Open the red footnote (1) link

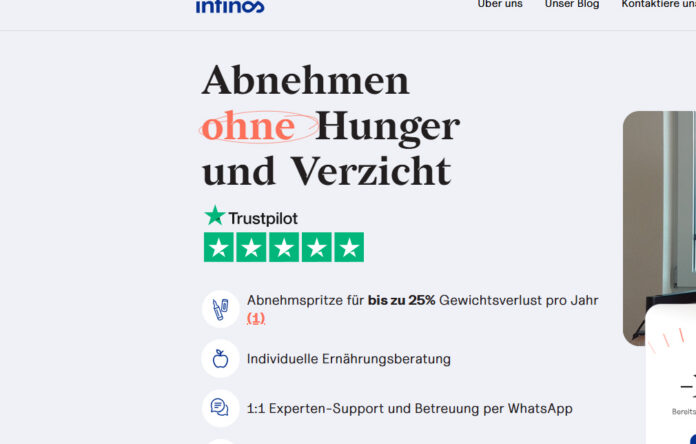256,318
